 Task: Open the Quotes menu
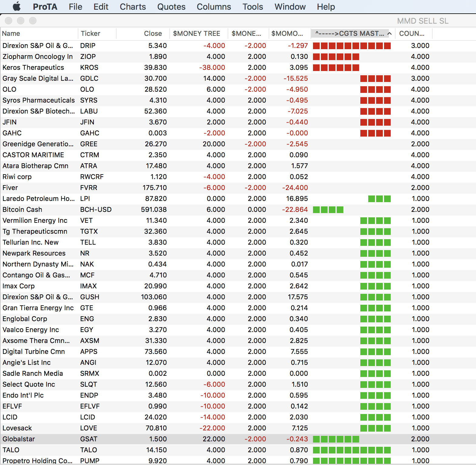171,7
